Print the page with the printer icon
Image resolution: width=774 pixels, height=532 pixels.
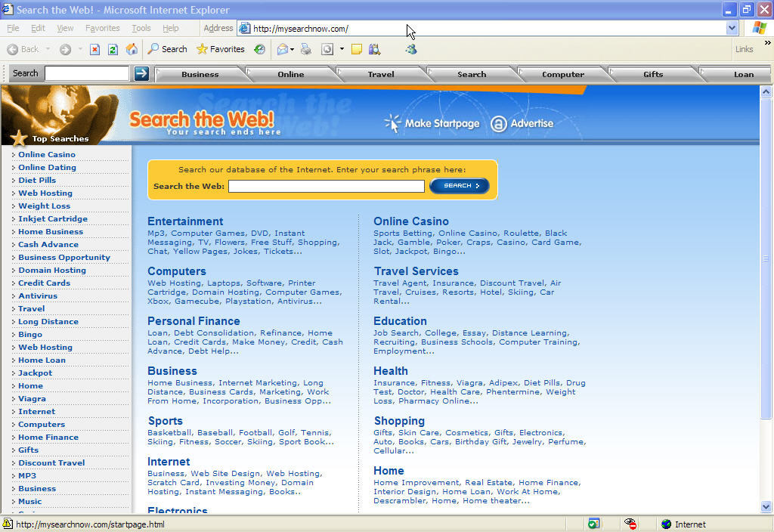click(306, 49)
